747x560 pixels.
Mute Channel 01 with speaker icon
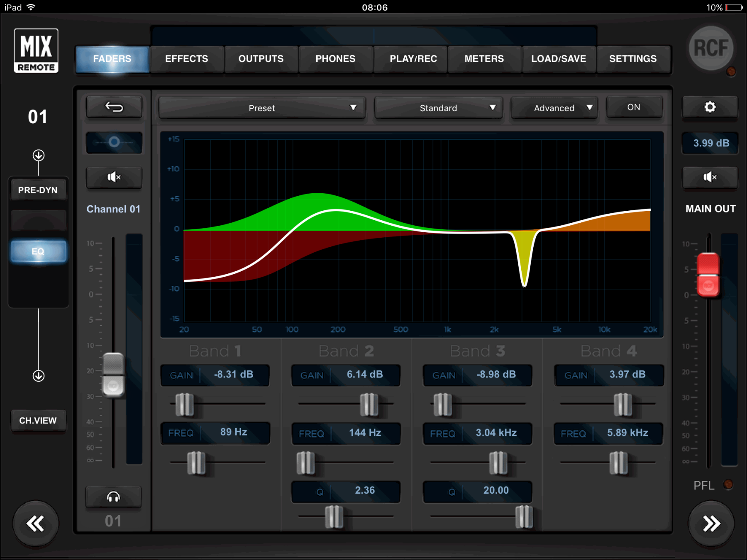tap(114, 178)
